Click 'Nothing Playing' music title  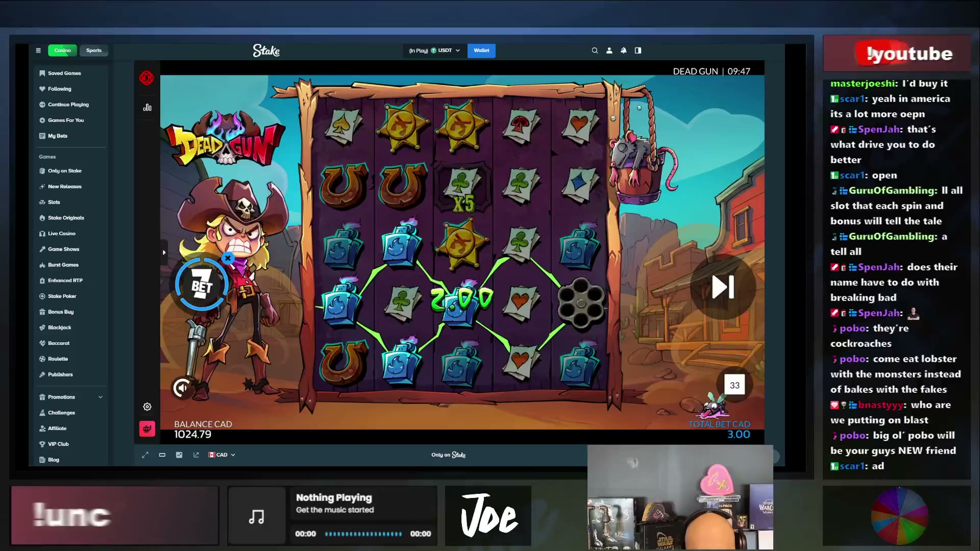click(334, 497)
